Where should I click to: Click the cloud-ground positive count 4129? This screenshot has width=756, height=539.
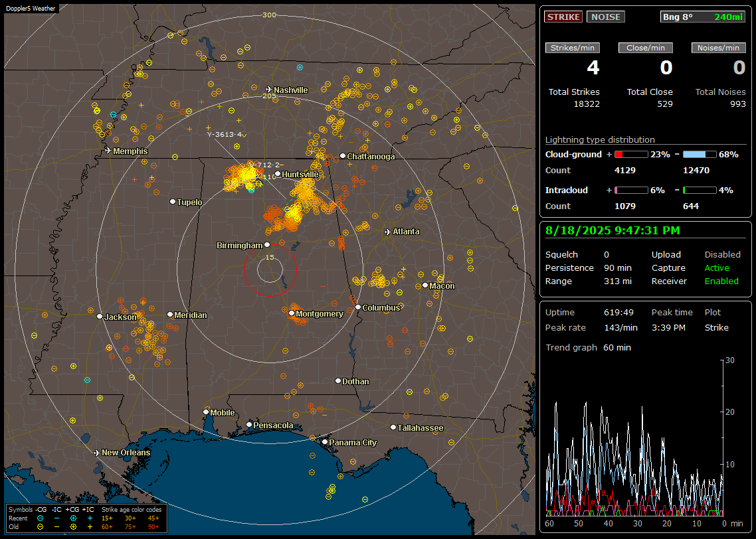pyautogui.click(x=625, y=171)
